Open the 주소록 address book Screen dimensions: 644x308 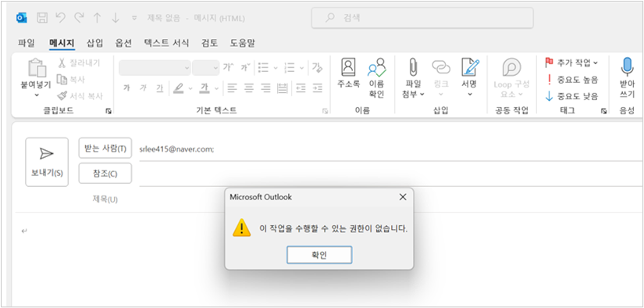point(349,73)
